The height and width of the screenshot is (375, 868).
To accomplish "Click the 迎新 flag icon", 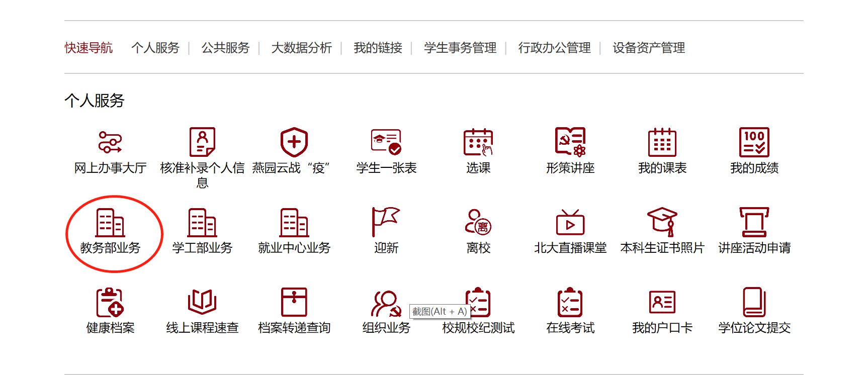I will (x=386, y=222).
